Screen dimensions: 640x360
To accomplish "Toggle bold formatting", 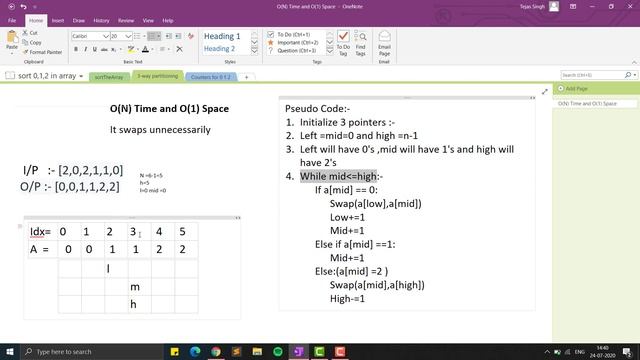I will pyautogui.click(x=76, y=49).
